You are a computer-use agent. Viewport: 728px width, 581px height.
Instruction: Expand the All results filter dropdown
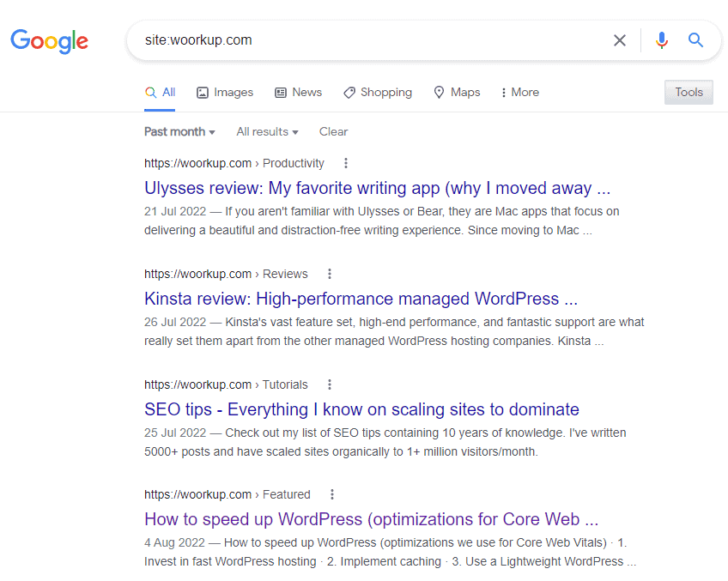[267, 131]
